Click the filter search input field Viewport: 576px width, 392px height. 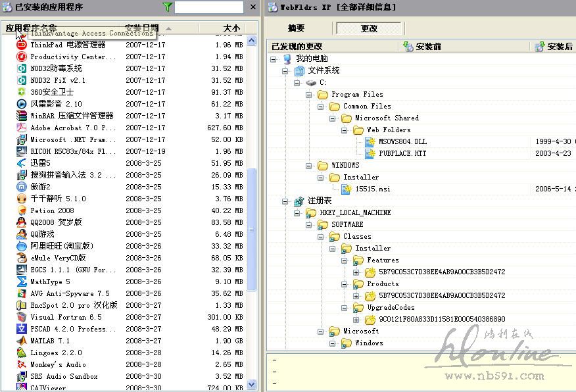point(208,7)
